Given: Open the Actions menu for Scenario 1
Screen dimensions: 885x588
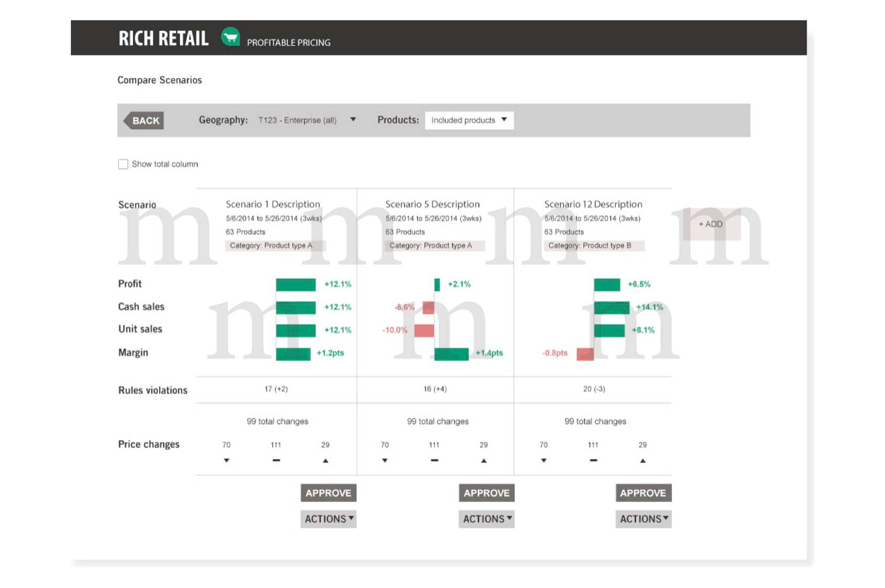Looking at the screenshot, I should 328,519.
